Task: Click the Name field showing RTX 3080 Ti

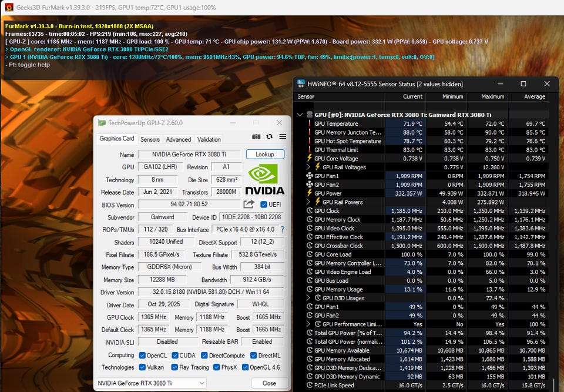Action: [x=189, y=155]
